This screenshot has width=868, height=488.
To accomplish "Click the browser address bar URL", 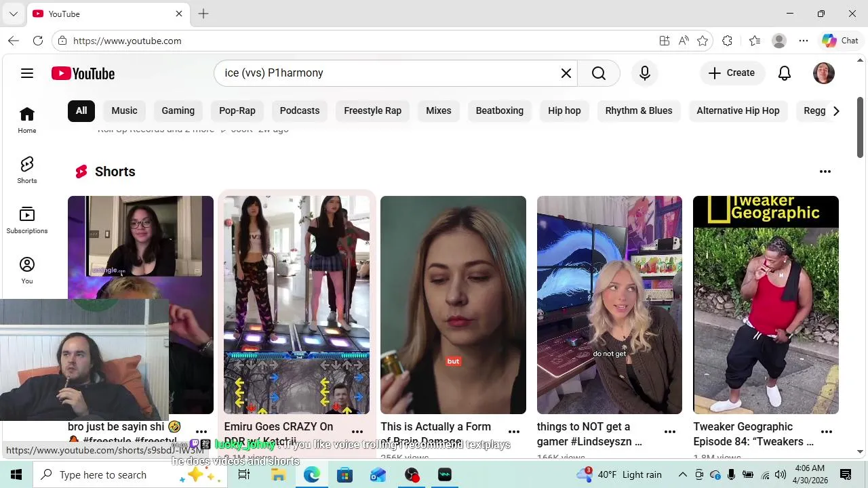I will tap(127, 41).
